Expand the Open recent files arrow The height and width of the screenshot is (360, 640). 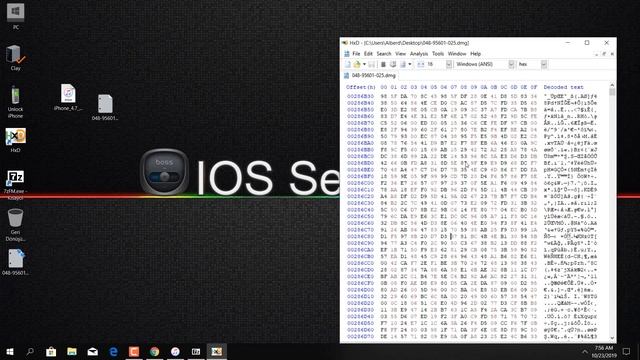(x=364, y=64)
